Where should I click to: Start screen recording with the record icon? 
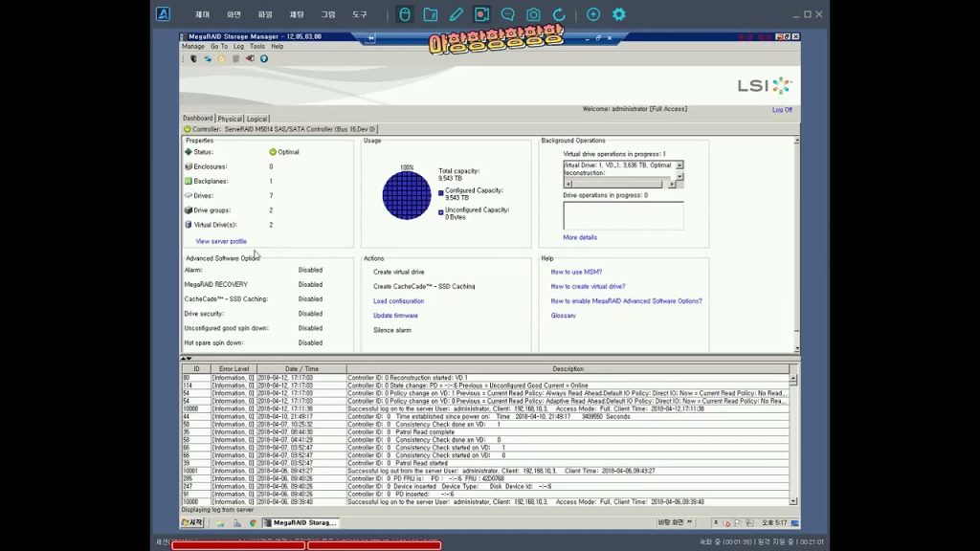pos(482,14)
